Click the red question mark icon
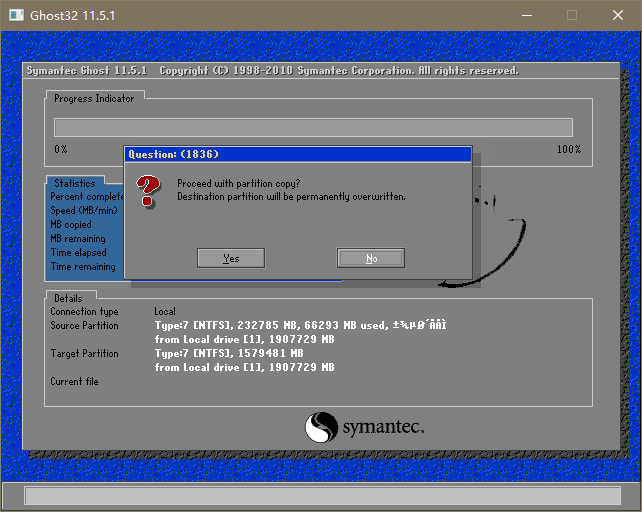Screen dimensions: 642x512 click(x=149, y=190)
